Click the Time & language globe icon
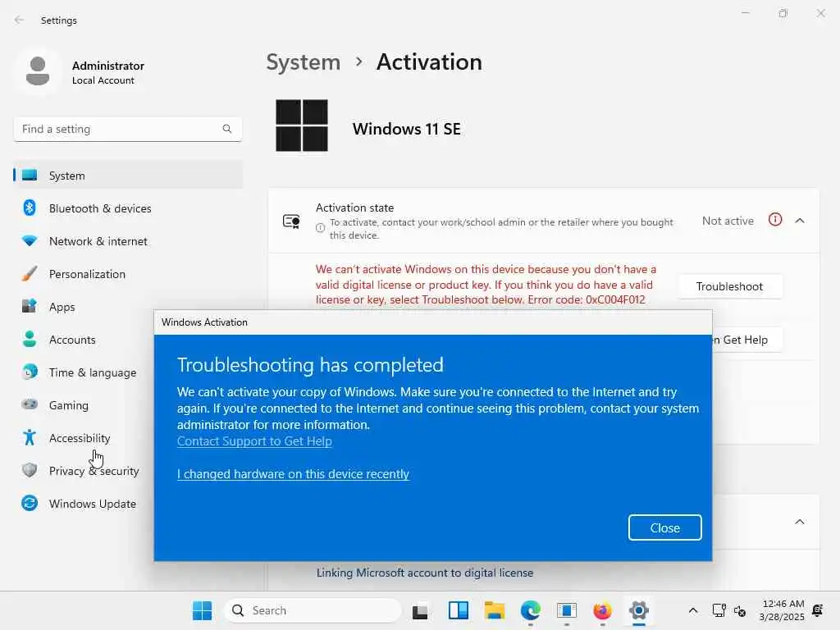840x630 pixels. click(30, 372)
